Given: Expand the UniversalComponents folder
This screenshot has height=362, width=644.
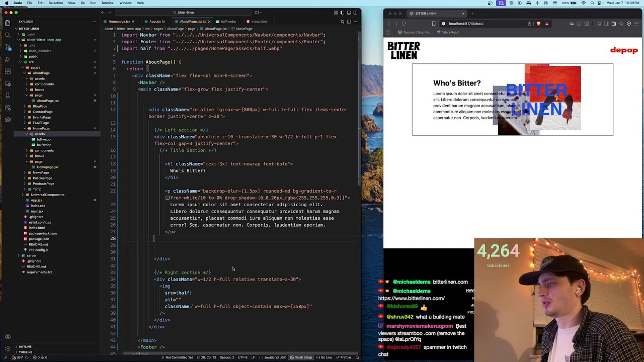Looking at the screenshot, I should 47,195.
